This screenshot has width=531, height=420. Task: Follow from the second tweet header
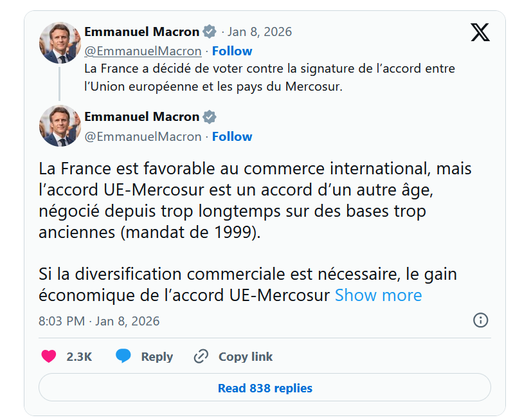point(232,136)
